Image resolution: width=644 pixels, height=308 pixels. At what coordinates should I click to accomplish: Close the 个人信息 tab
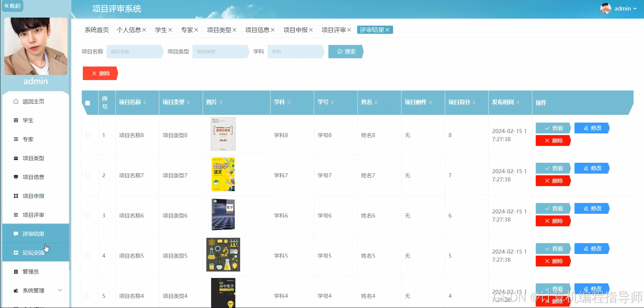[x=144, y=30]
